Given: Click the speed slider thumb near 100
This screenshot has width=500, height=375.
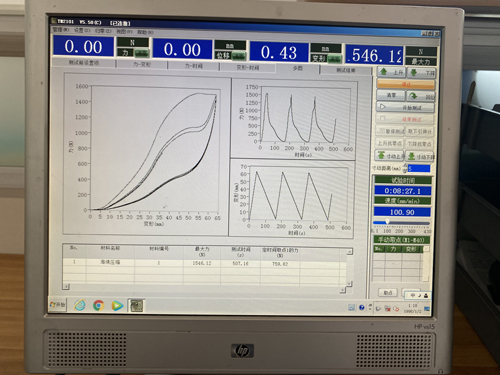Looking at the screenshot, I should (x=387, y=222).
